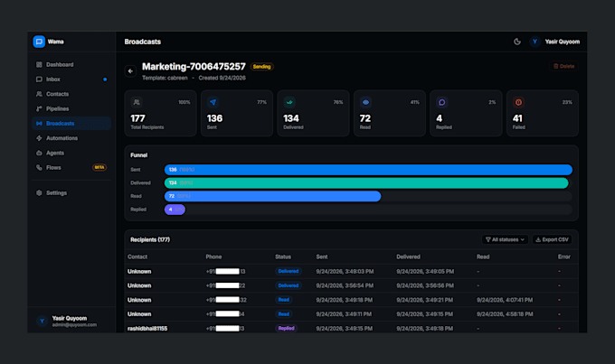Image resolution: width=615 pixels, height=364 pixels.
Task: Click the Replied chat bubble icon
Action: 442,102
